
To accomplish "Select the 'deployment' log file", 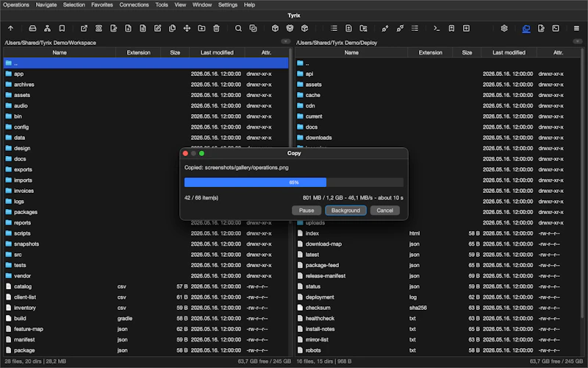I will [x=438, y=297].
